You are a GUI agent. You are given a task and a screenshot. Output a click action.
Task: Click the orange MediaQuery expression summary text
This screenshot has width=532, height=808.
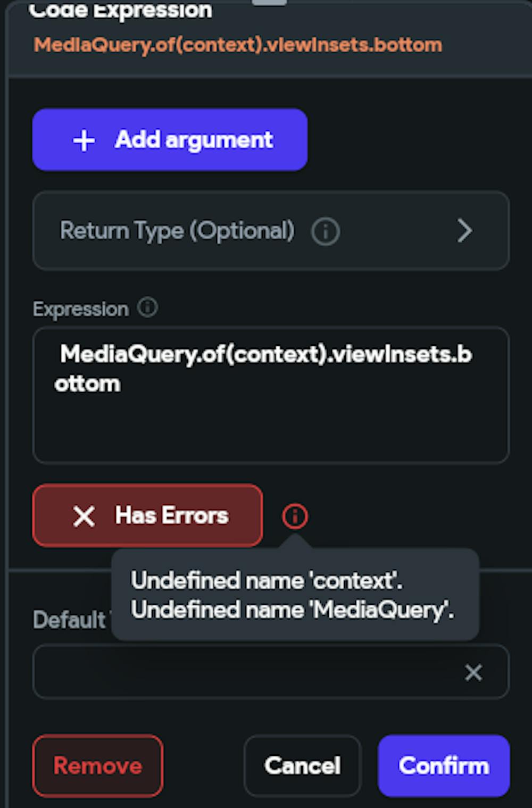238,45
